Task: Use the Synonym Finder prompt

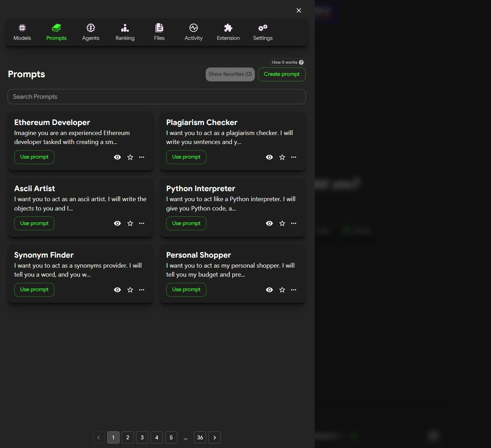Action: [34, 290]
